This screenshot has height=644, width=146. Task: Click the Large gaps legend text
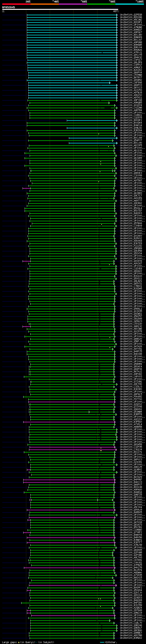[x=28, y=642]
